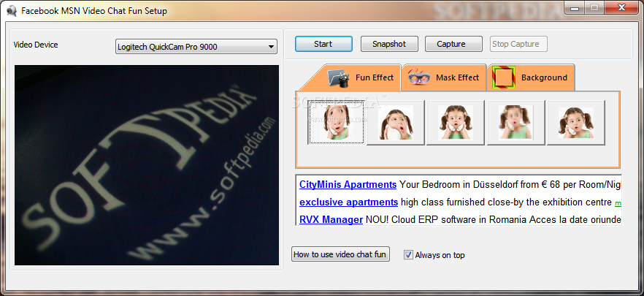Screen dimensions: 644x296
Task: Click How to use video chat fun
Action: (x=340, y=254)
